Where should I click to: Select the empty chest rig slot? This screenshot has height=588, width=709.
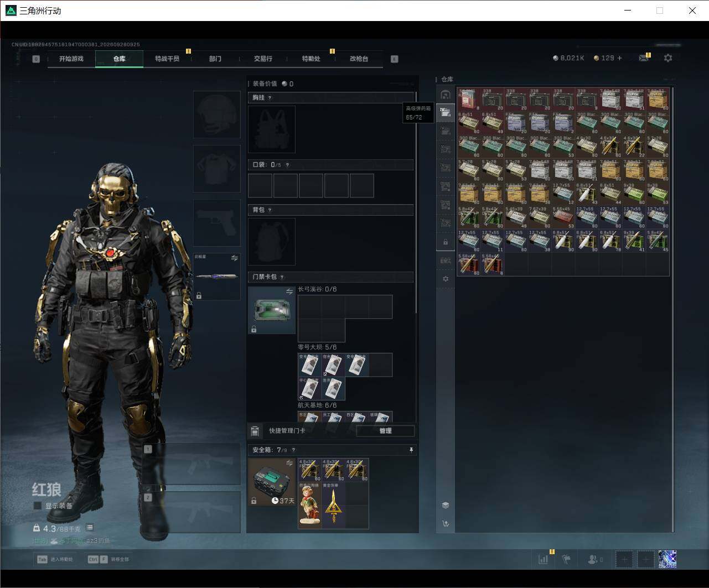pos(272,129)
